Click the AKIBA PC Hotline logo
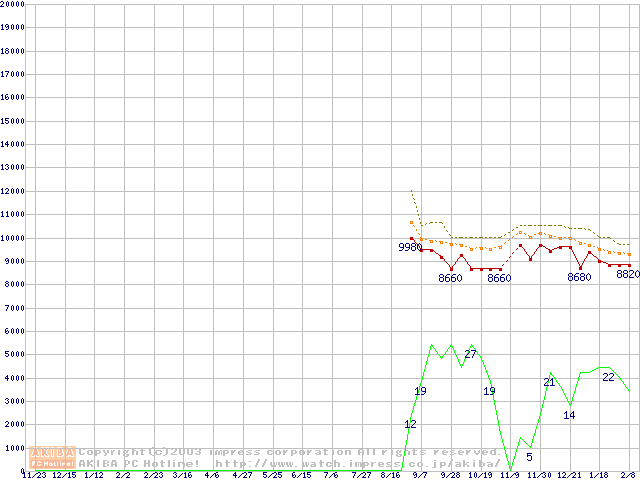640x480 pixels. click(53, 457)
